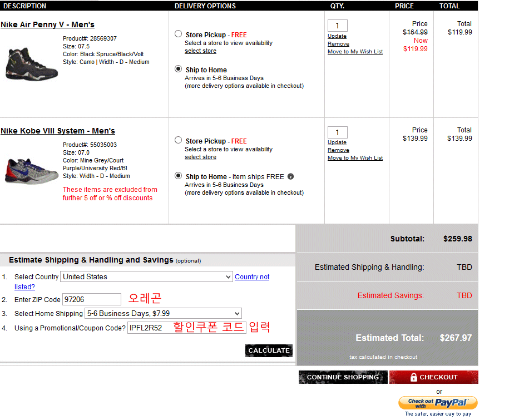Choose Store Pickup for Nike Kobe VIII System
Viewport: 524px width, 420px height.
tap(178, 140)
